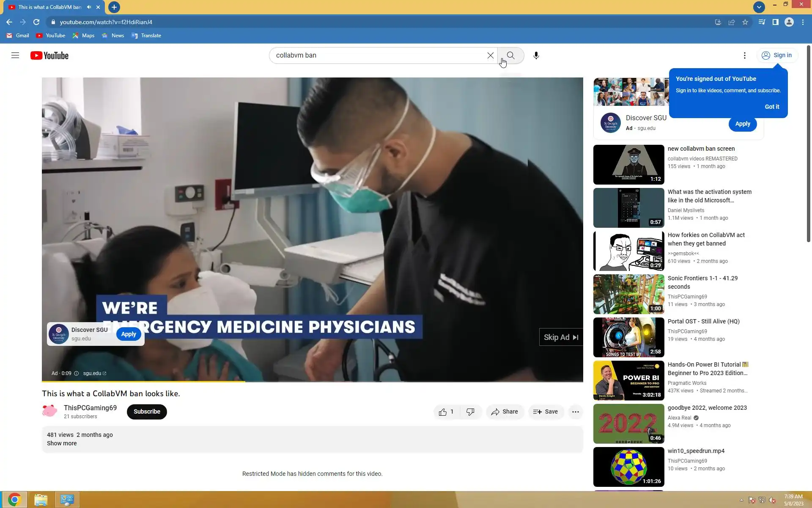This screenshot has height=508, width=812.
Task: Subscribe to ThisPCGaming69 channel
Action: click(x=147, y=411)
